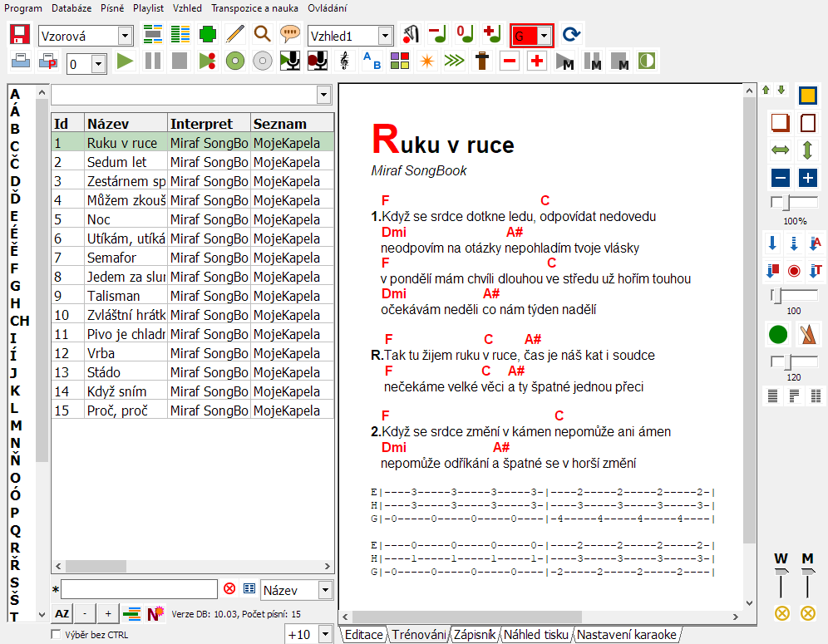Image resolution: width=828 pixels, height=644 pixels.
Task: Click the orange speech bubble icon
Action: click(x=290, y=35)
